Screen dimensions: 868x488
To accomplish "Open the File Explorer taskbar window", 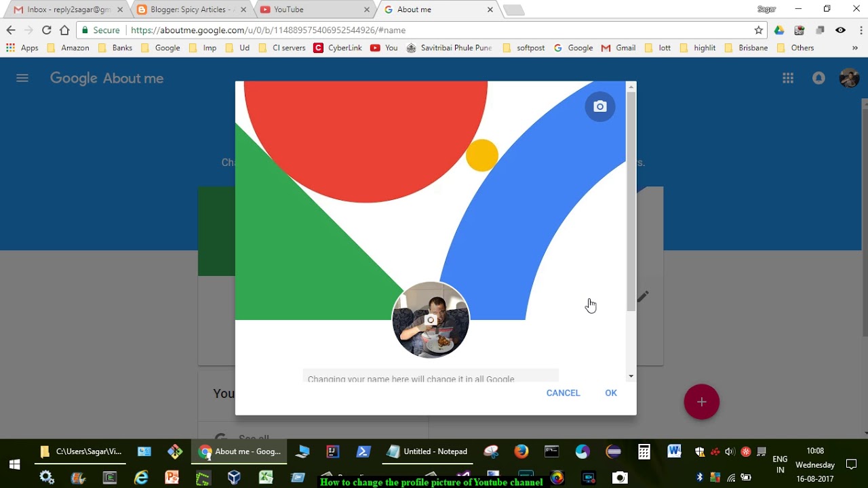I will tap(80, 451).
